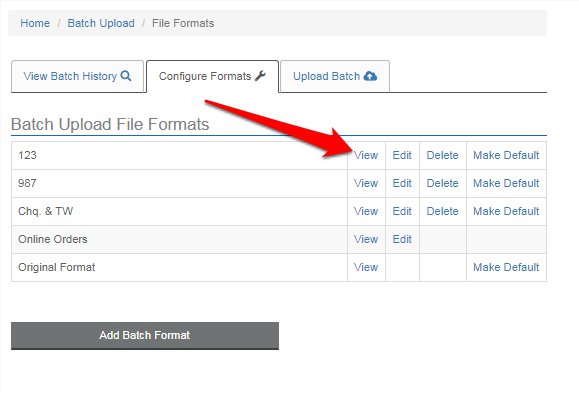579x402 pixels.
Task: Click the wrench icon on Configure Formats
Action: [260, 76]
